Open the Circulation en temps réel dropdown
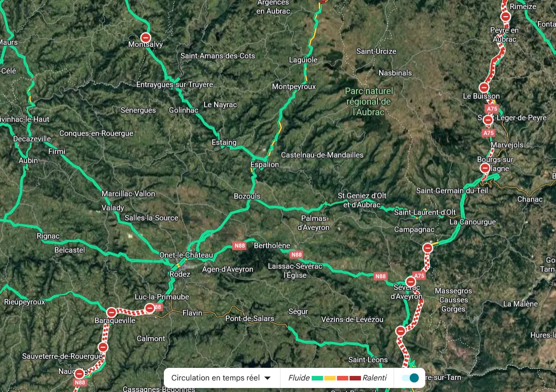Screen dimensions: 556x392 [222, 378]
